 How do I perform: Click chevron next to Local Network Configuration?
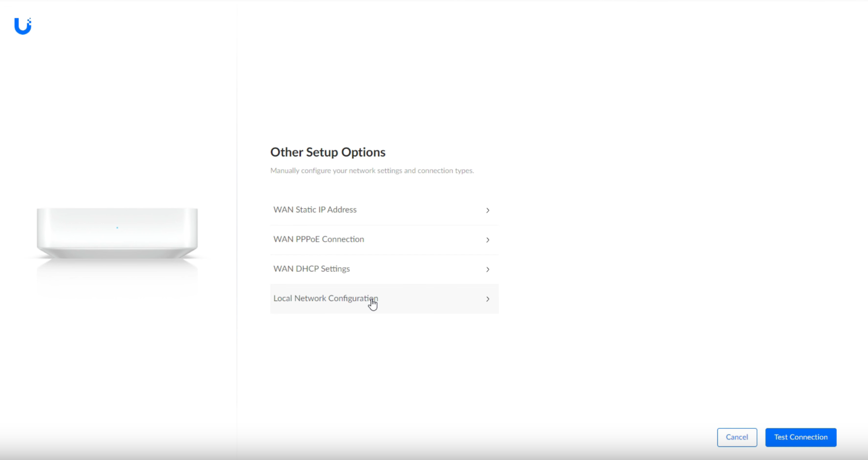(487, 299)
